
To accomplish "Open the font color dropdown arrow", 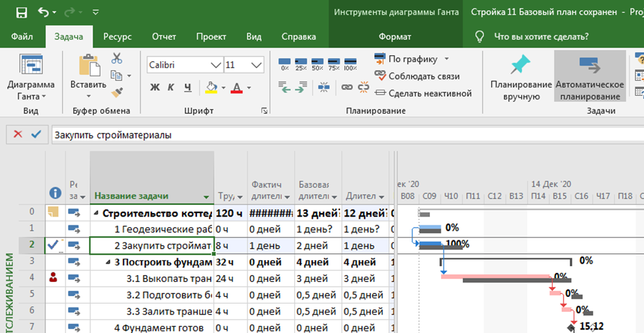I will 249,88.
